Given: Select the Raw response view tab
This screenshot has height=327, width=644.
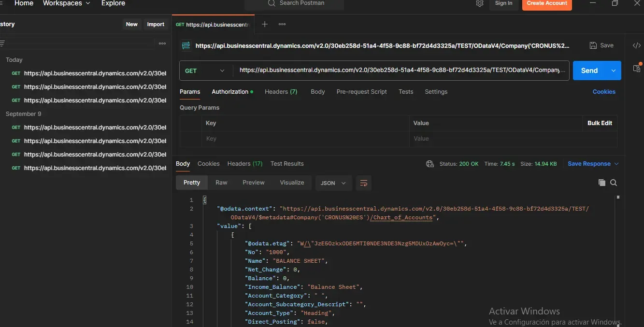Looking at the screenshot, I should [221, 183].
